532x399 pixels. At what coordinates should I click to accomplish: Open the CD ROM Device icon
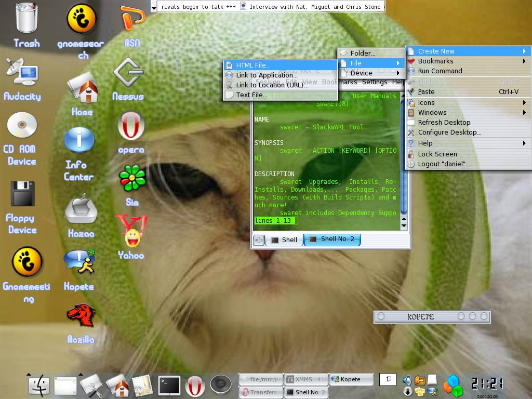[x=22, y=125]
